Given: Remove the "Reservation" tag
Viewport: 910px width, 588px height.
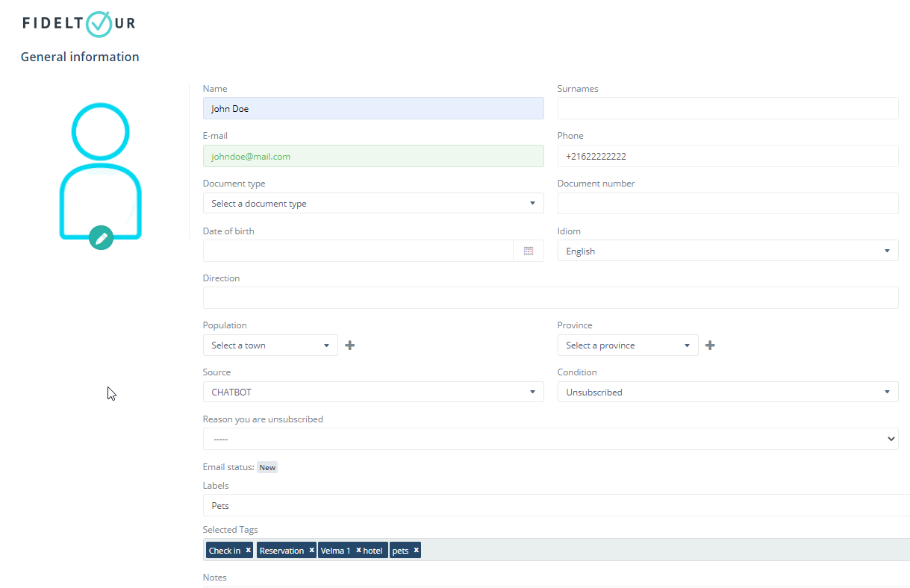Looking at the screenshot, I should (311, 550).
